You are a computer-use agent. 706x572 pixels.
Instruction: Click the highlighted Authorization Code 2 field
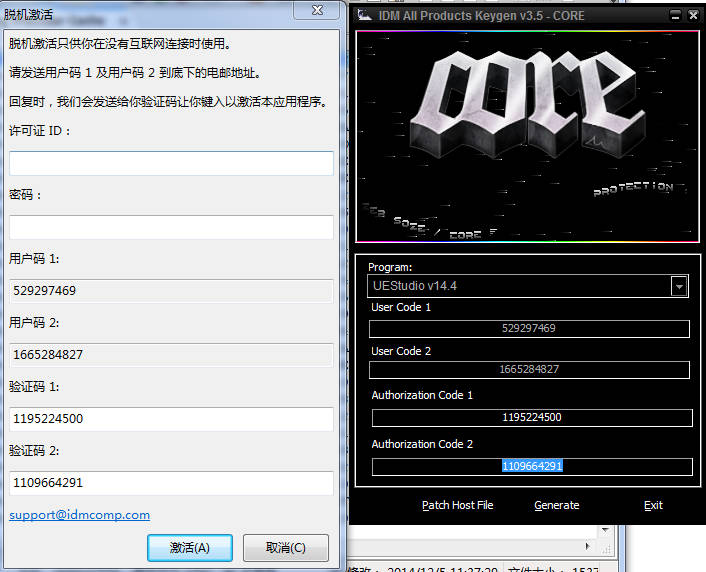(531, 466)
